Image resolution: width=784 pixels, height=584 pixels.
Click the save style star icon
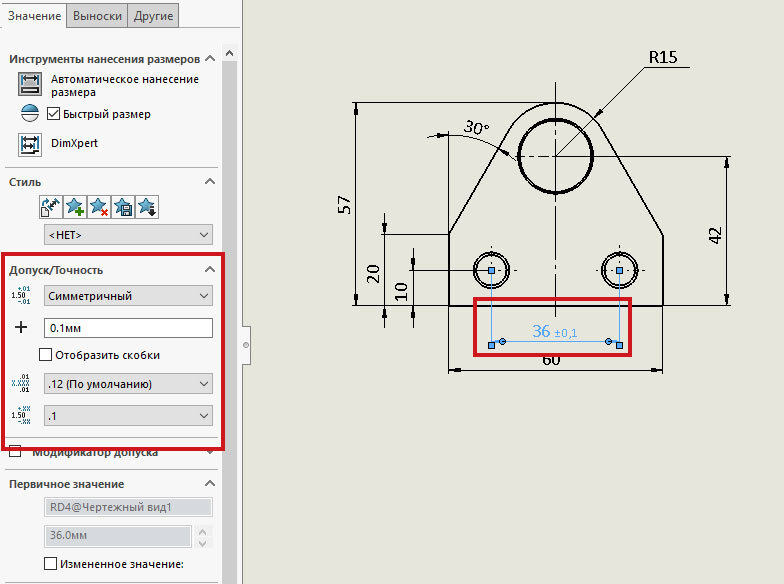coord(122,206)
